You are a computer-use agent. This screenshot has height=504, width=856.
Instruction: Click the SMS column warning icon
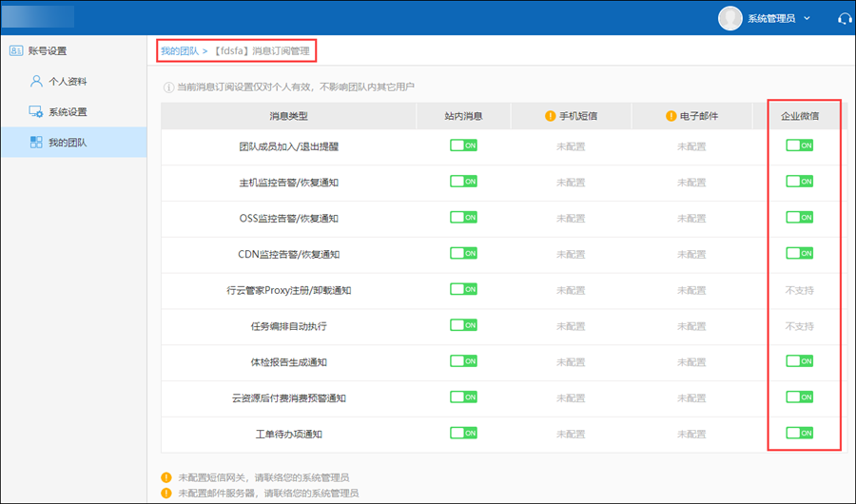point(550,117)
